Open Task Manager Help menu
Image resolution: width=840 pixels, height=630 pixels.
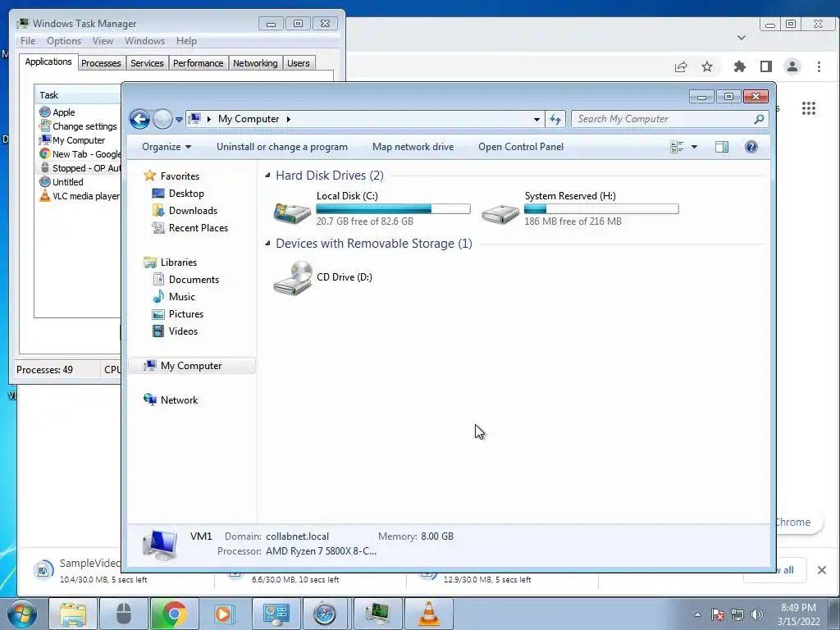(186, 41)
